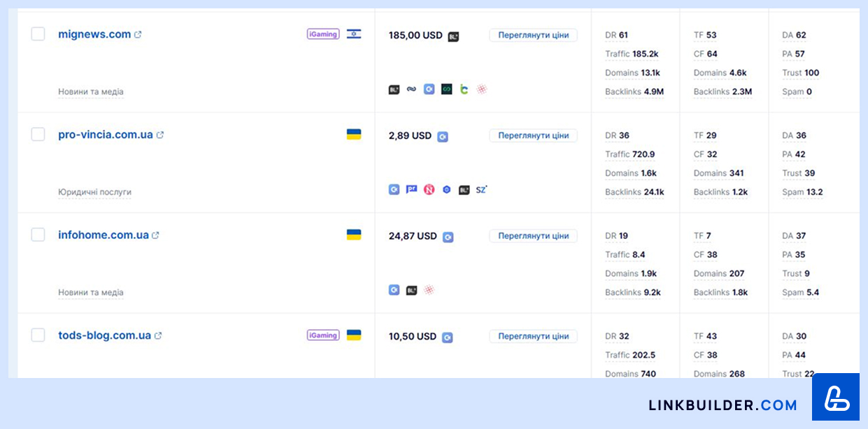Click the Ukraine flag for infohome.com.ua
Image resolution: width=868 pixels, height=429 pixels.
coord(354,235)
